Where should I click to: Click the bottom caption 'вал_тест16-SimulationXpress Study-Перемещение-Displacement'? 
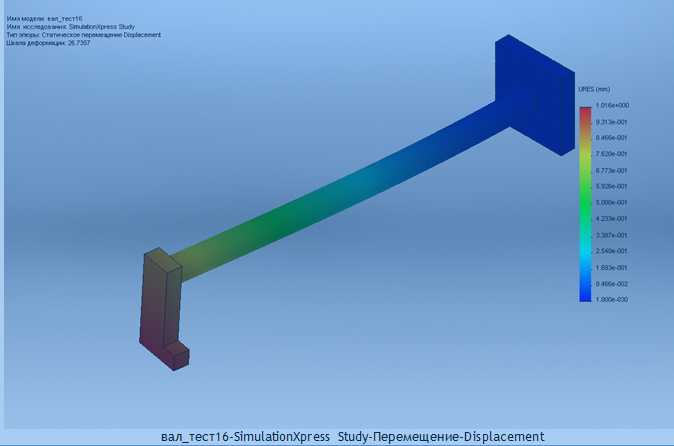click(x=352, y=437)
